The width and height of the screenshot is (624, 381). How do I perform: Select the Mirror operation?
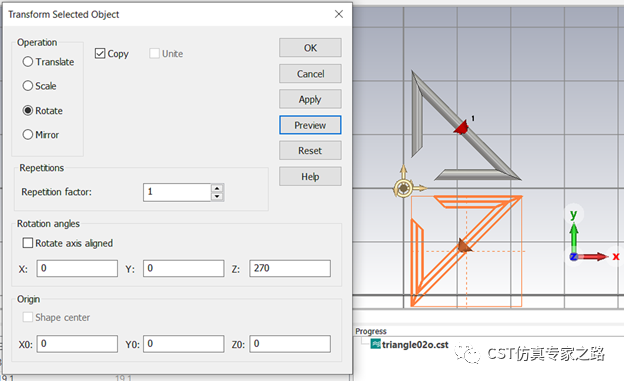click(28, 135)
